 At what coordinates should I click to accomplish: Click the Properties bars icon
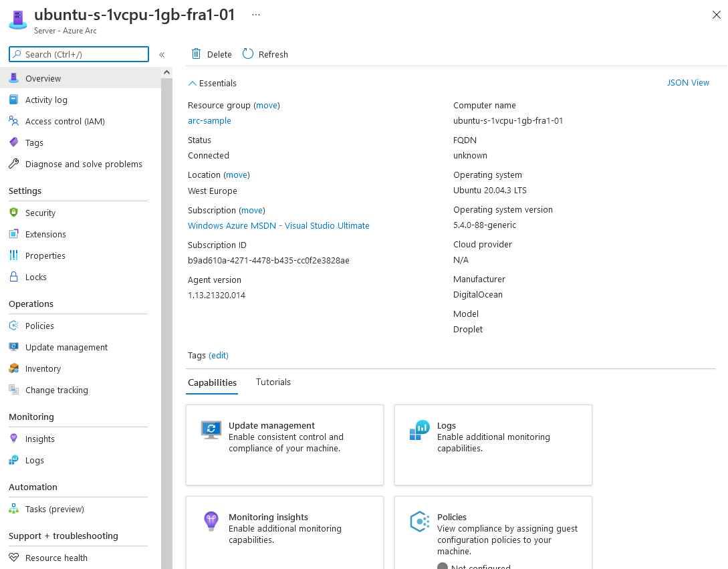[x=14, y=255]
